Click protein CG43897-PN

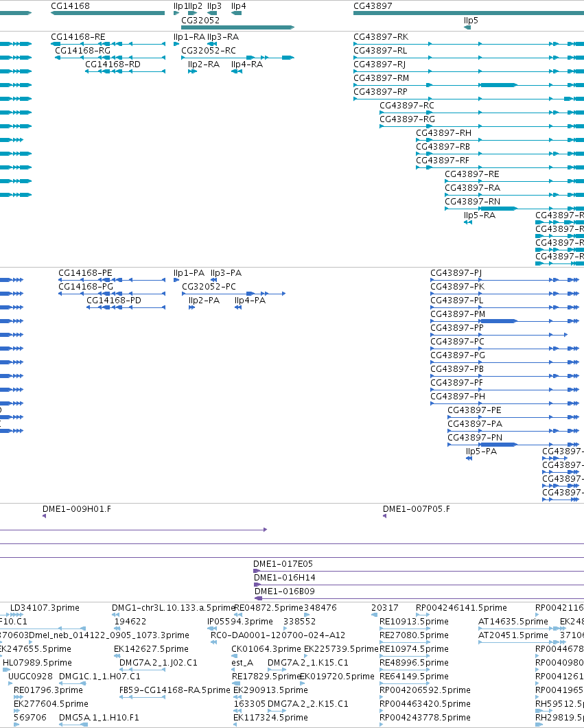[475, 438]
